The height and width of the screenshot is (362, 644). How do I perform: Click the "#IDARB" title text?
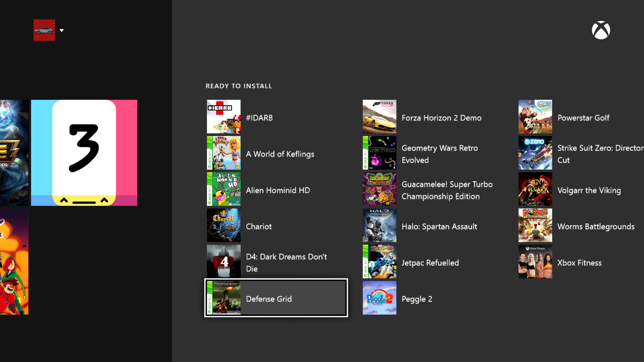click(259, 118)
